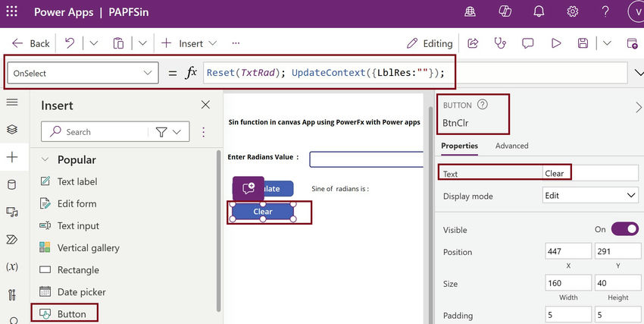644x324 pixels.
Task: Open the help question mark in header
Action: (605, 11)
